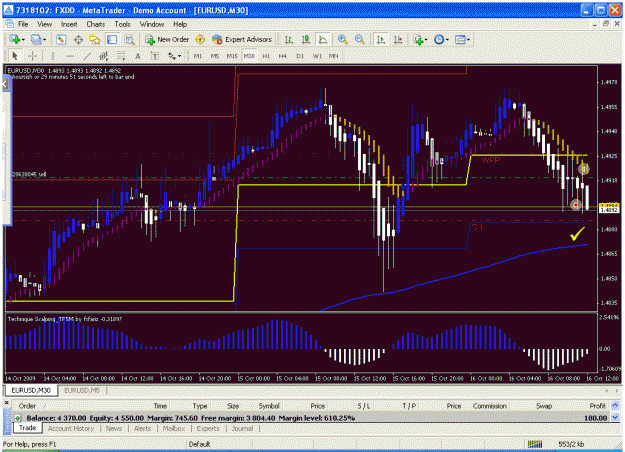Switch to candlestick chart display

click(x=306, y=39)
